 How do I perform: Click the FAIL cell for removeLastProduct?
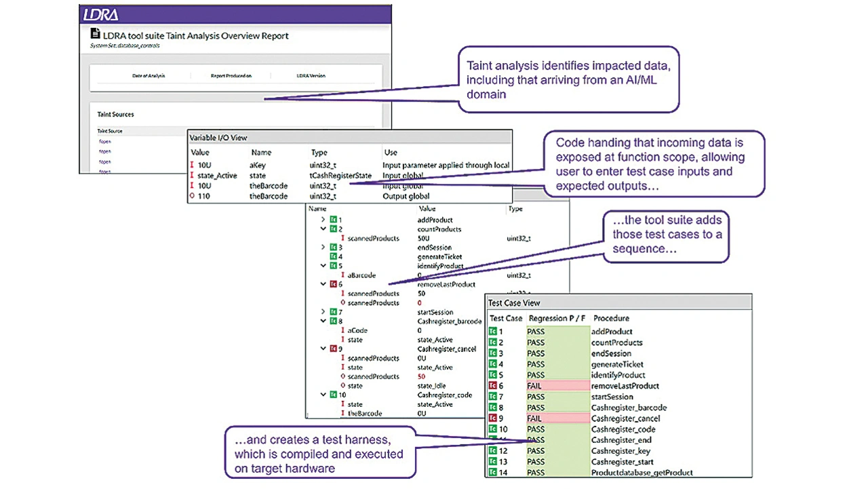557,386
